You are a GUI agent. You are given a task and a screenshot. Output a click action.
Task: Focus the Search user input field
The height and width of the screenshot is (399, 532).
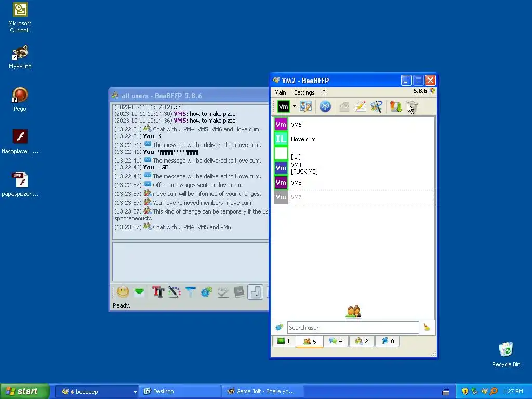pyautogui.click(x=353, y=327)
